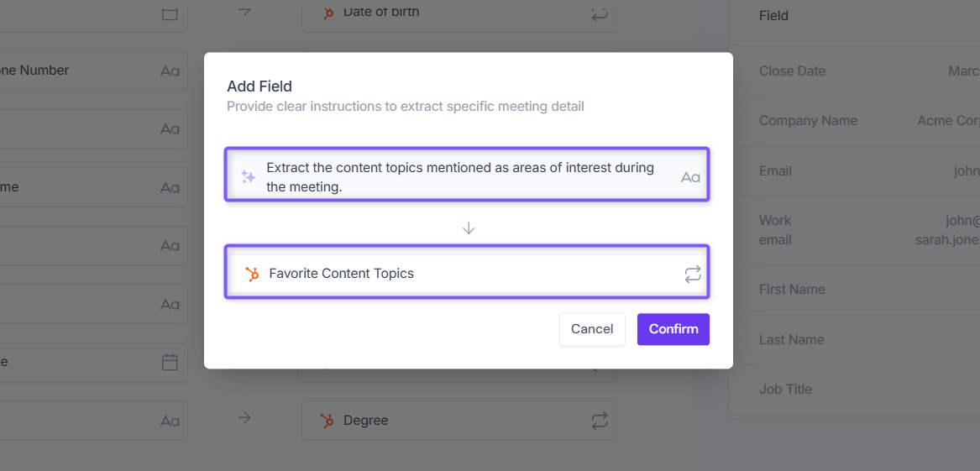
Task: Open the Degree property selector
Action: (x=459, y=421)
